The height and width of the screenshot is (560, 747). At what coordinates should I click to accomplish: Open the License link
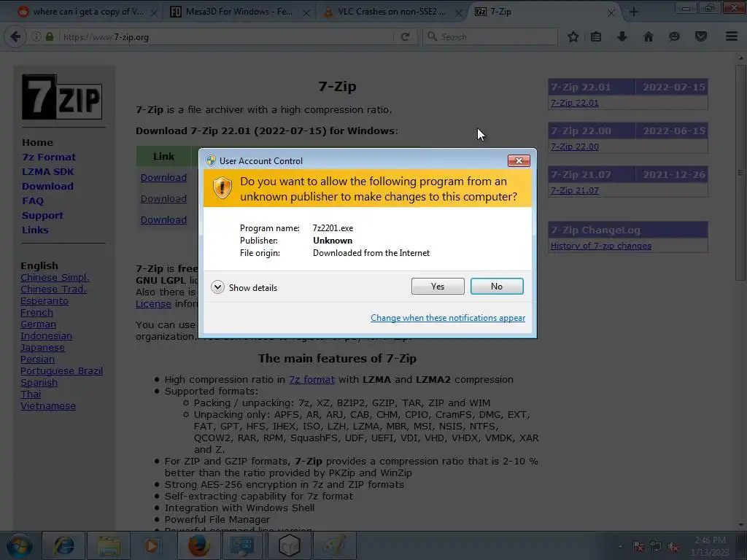153,304
